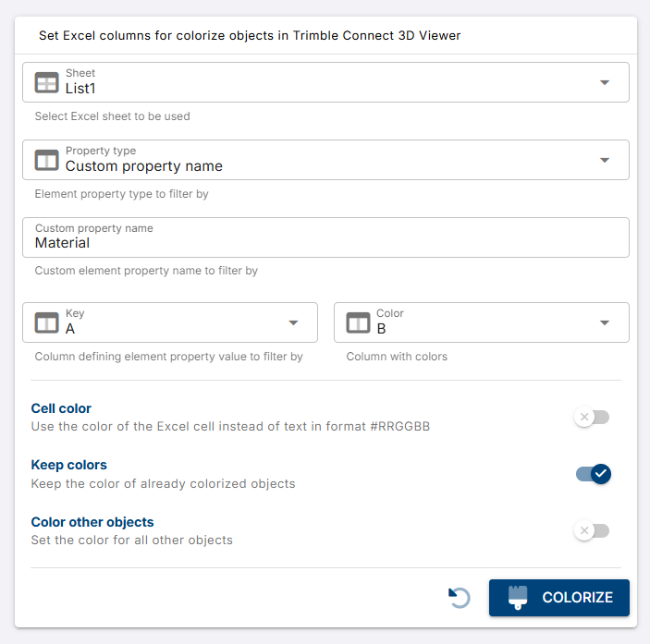Click the Sheet table grid icon
Viewport: 650px width, 644px height.
point(46,82)
